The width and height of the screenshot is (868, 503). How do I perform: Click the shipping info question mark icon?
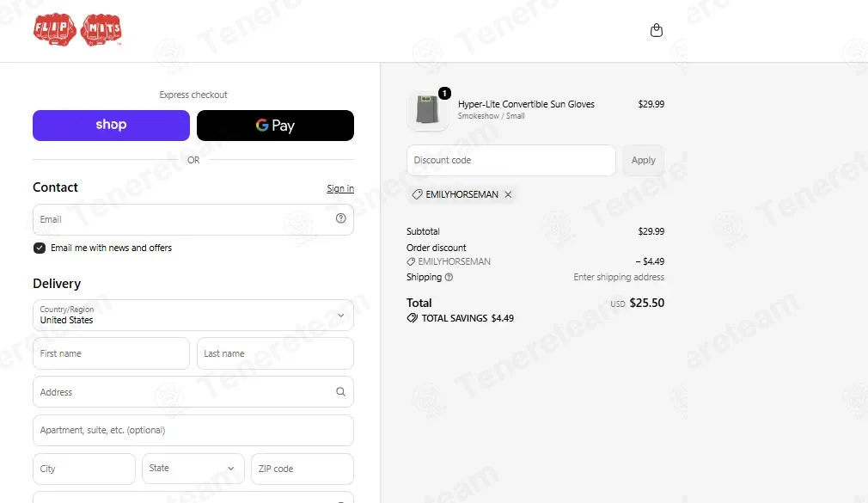[x=449, y=277]
